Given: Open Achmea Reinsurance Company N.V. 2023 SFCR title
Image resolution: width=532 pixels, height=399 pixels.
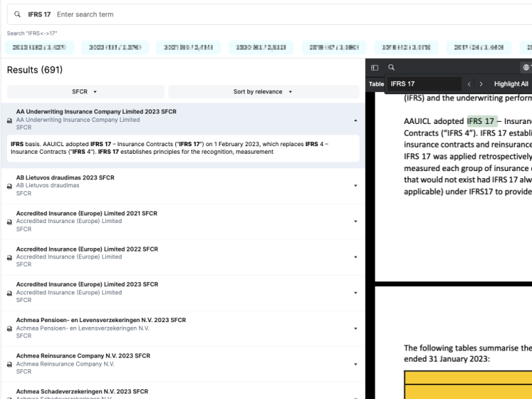Looking at the screenshot, I should [x=83, y=355].
